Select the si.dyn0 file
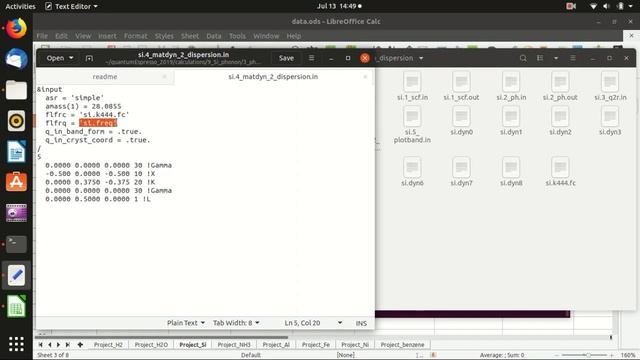This screenshot has width=640, height=360. [x=461, y=121]
